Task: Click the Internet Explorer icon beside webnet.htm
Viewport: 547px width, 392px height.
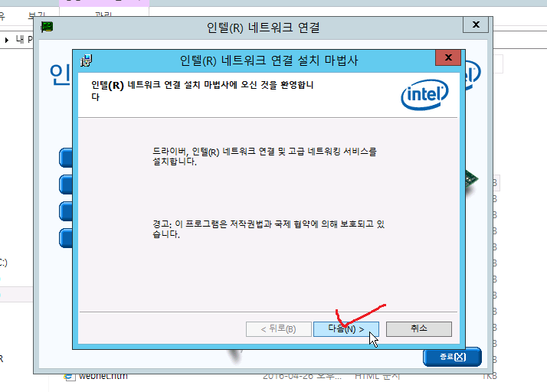Action: (x=70, y=377)
